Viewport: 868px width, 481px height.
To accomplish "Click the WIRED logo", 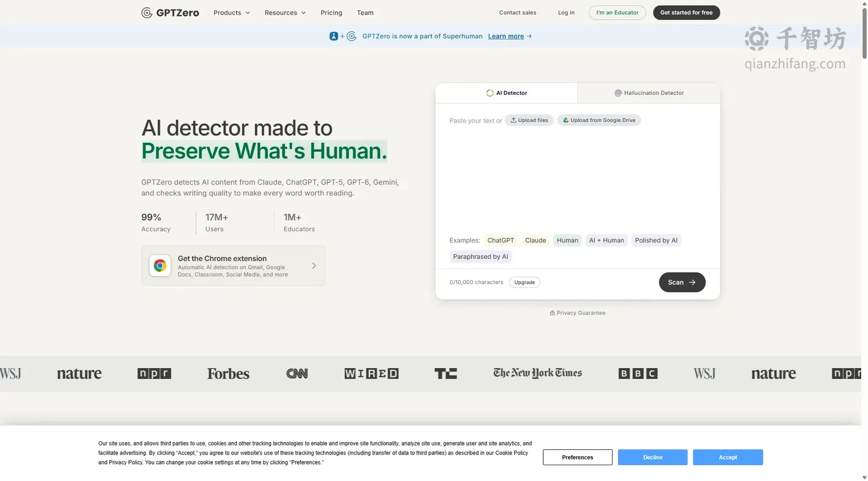I will coord(371,374).
